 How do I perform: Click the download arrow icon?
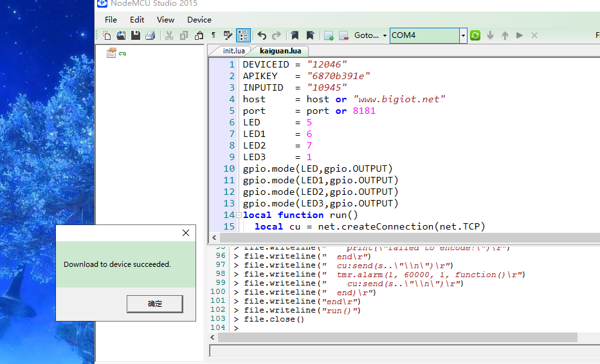(490, 35)
